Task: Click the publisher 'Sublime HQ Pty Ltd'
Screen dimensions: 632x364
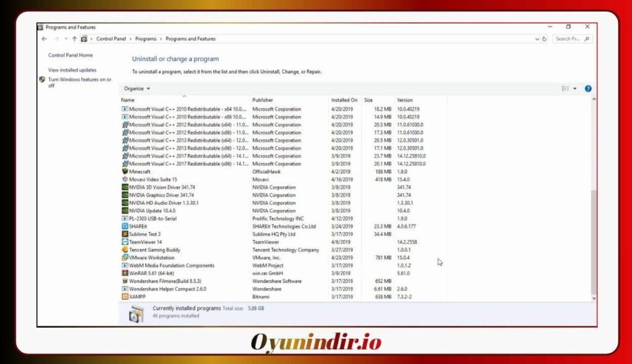Action: click(x=273, y=234)
